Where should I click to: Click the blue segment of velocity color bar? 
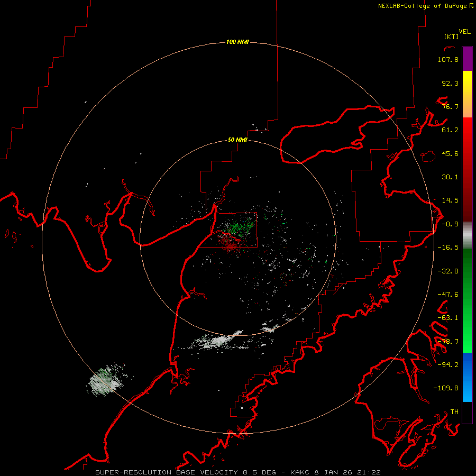pyautogui.click(x=467, y=377)
